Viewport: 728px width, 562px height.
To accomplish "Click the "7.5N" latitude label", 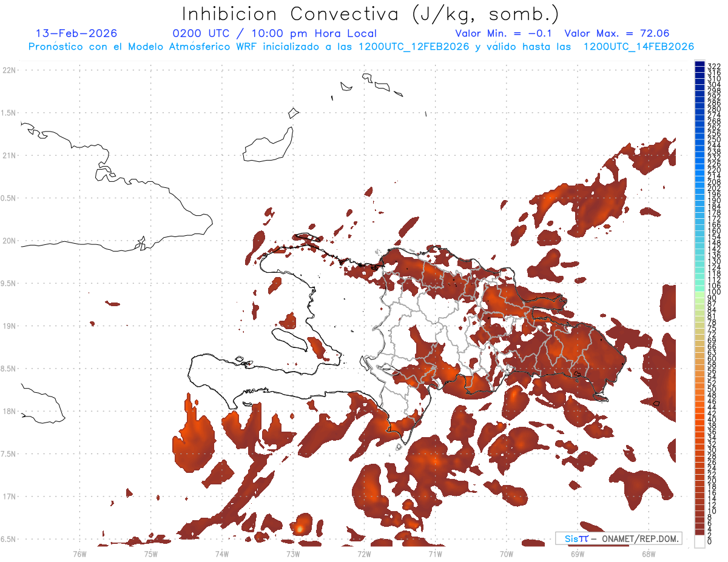I will pyautogui.click(x=9, y=454).
